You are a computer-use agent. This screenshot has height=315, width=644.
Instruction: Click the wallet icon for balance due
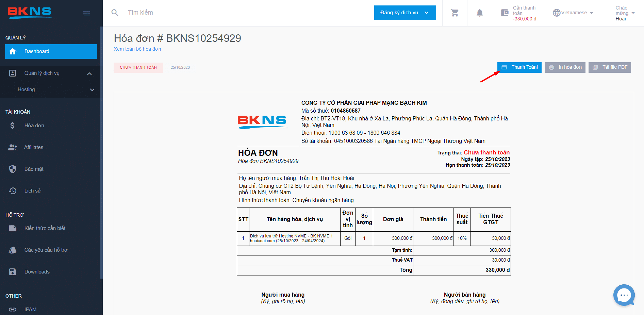pyautogui.click(x=505, y=13)
